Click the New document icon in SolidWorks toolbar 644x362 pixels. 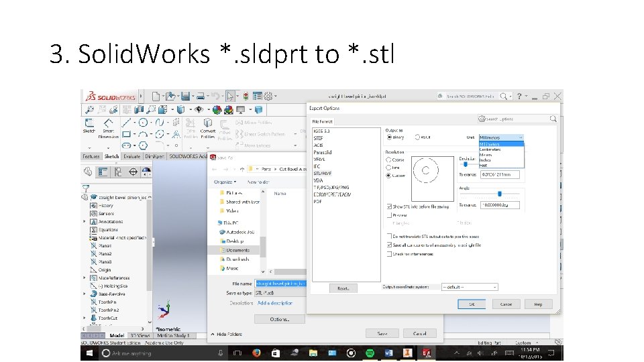156,96
